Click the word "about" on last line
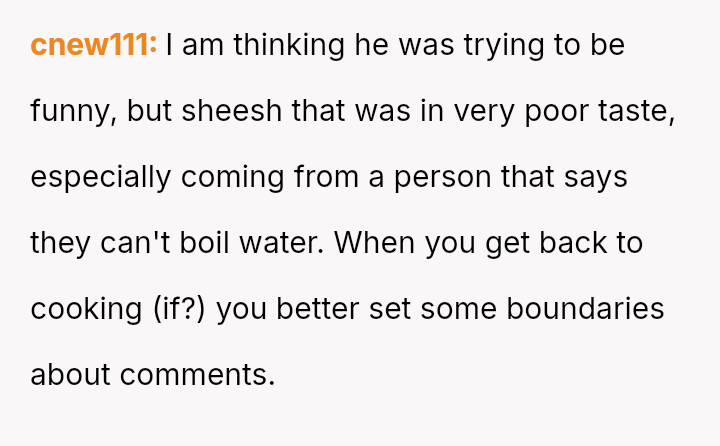Screen dimensions: 720x446 70,375
